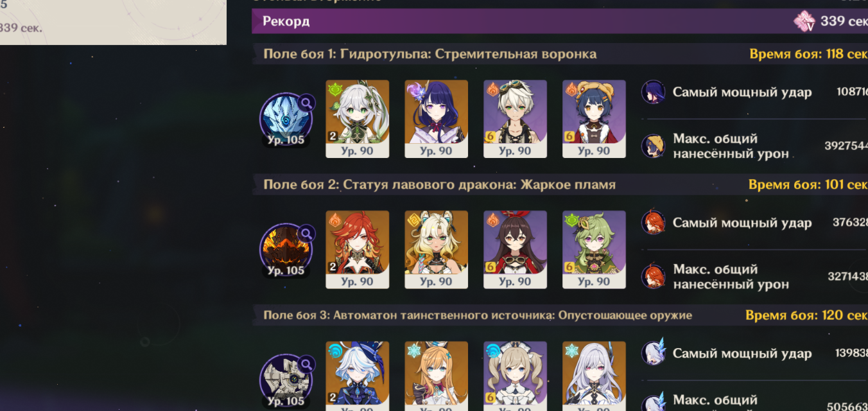The height and width of the screenshot is (411, 868).
Task: Select Xilonen portrait in battlefield 2 team
Action: click(x=437, y=250)
